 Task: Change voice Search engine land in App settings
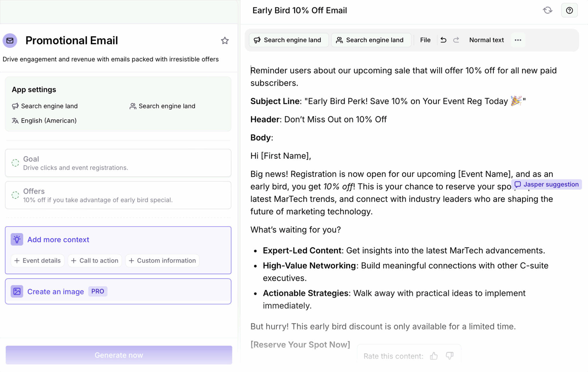click(45, 106)
